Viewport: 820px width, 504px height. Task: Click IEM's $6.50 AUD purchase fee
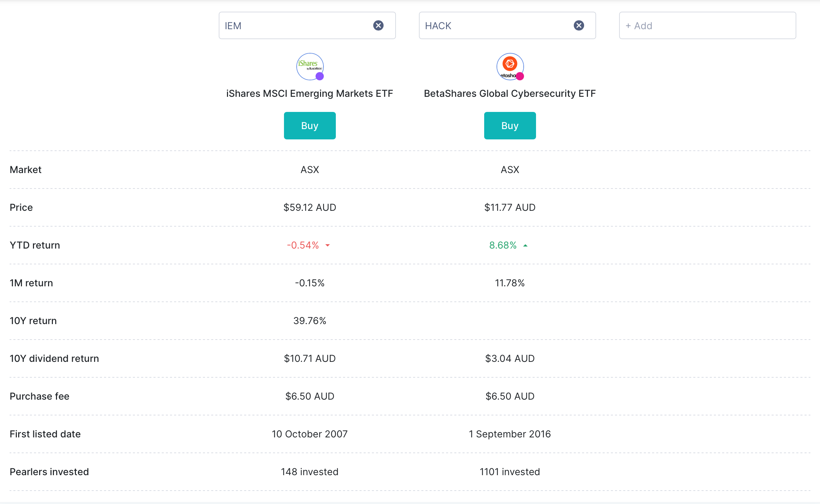[x=310, y=396]
